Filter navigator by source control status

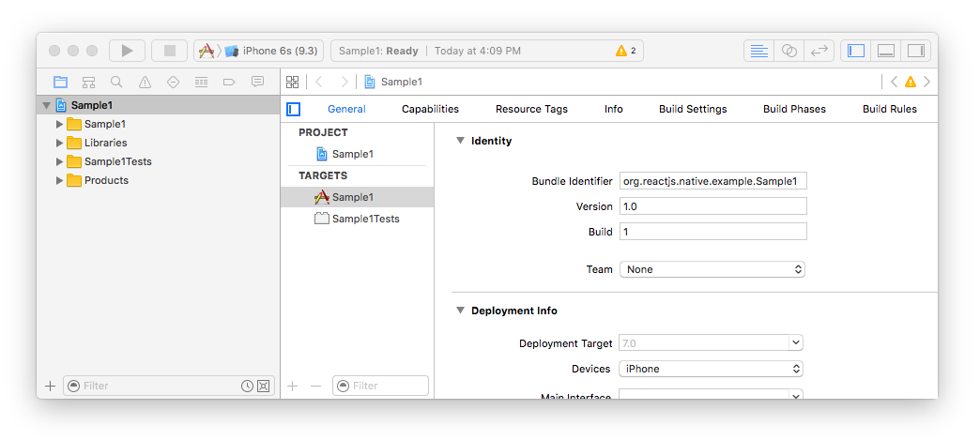(x=263, y=387)
